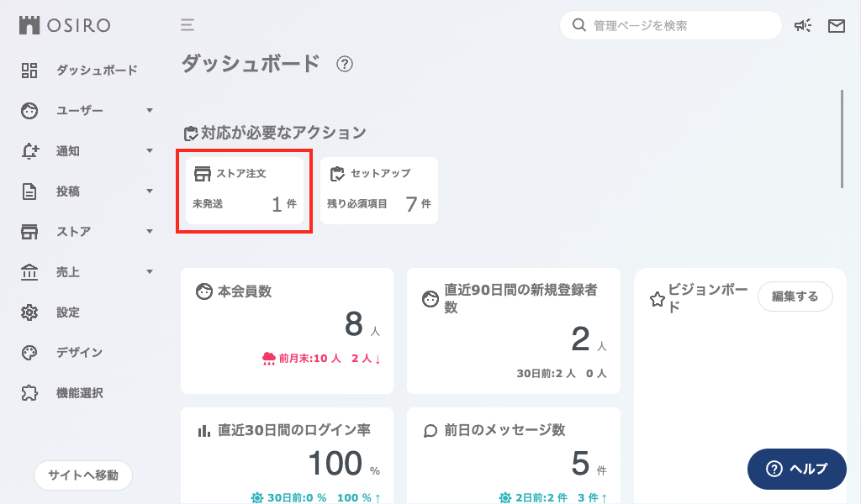Click the ビジョンボード heading text
The image size is (861, 504).
[708, 298]
